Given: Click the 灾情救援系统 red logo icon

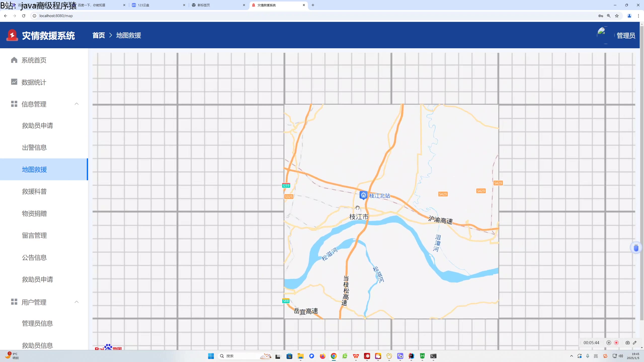Looking at the screenshot, I should click(12, 35).
